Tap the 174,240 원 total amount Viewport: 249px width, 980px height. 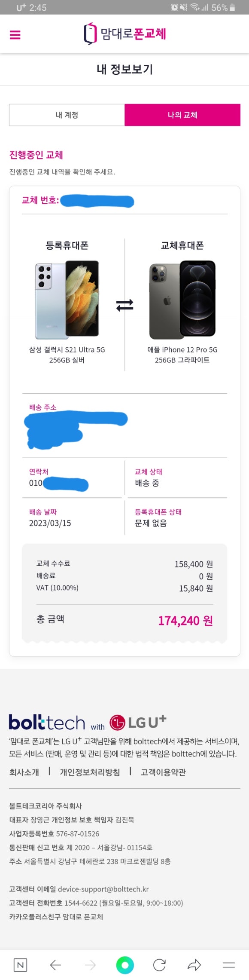(185, 621)
